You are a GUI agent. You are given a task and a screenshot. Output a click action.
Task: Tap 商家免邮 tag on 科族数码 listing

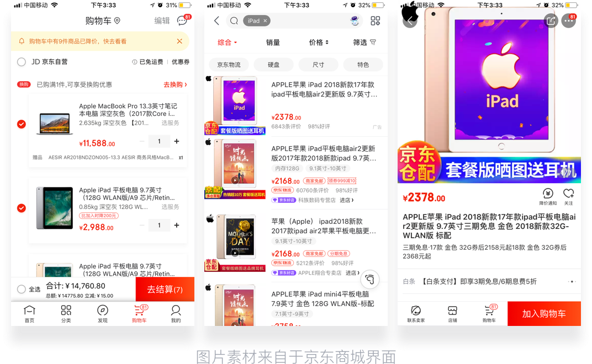[314, 181]
